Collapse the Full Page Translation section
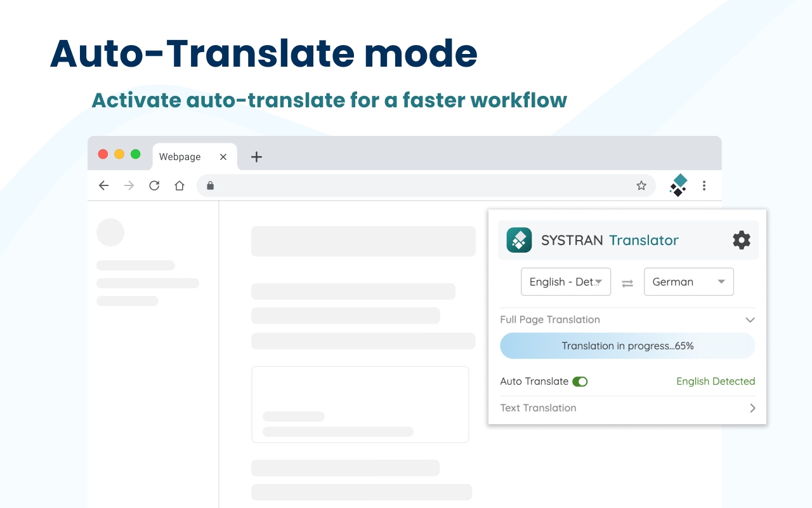812x508 pixels. (750, 319)
